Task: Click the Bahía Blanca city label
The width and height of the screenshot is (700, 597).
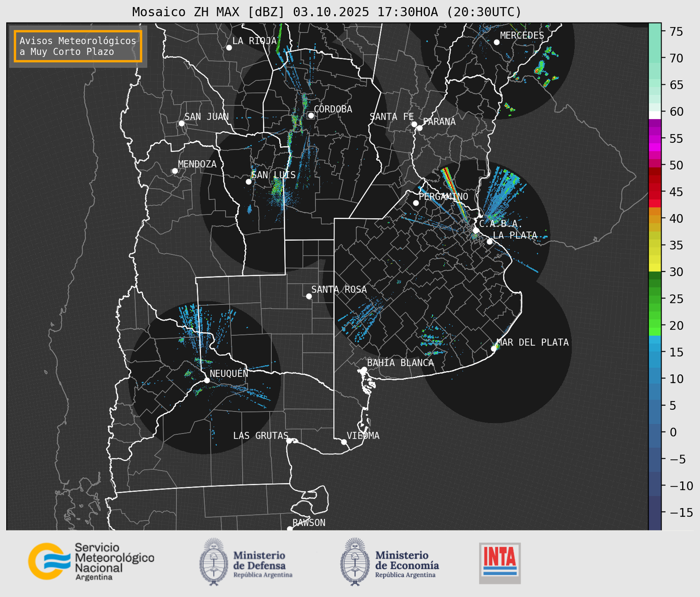Action: (400, 363)
